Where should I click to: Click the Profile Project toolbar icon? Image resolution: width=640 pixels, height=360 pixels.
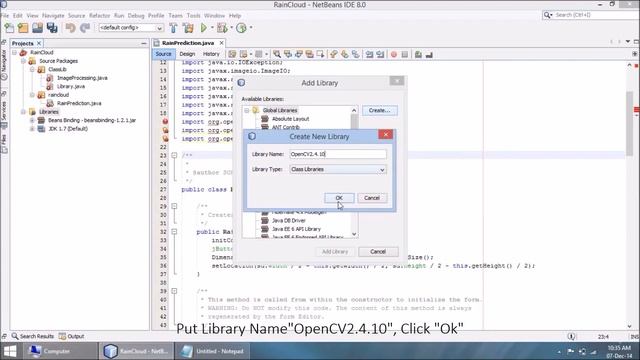coord(242,28)
